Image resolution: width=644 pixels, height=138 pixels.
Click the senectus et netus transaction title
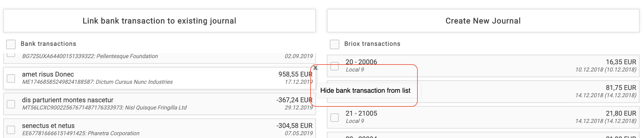click(48, 126)
